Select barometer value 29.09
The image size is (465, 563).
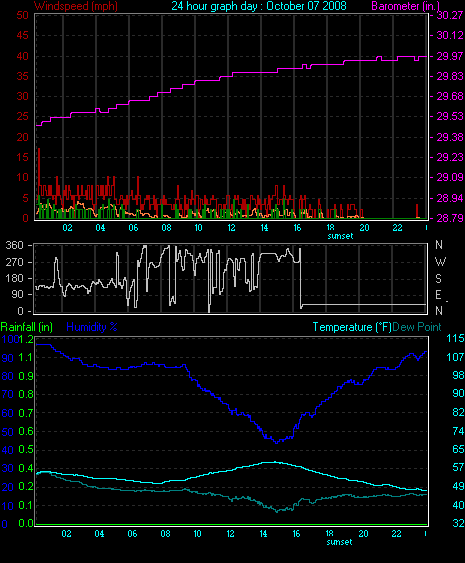[x=450, y=177]
